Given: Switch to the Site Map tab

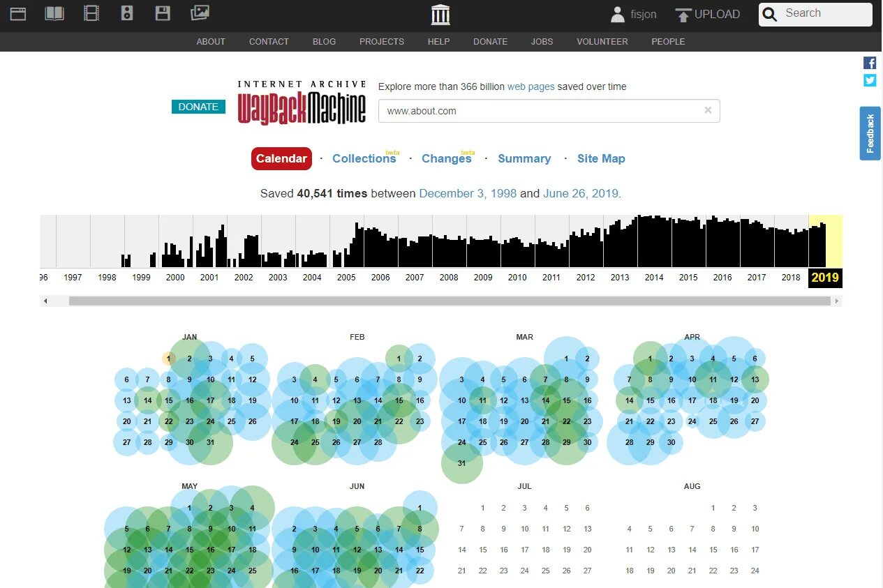Looking at the screenshot, I should coord(601,158).
